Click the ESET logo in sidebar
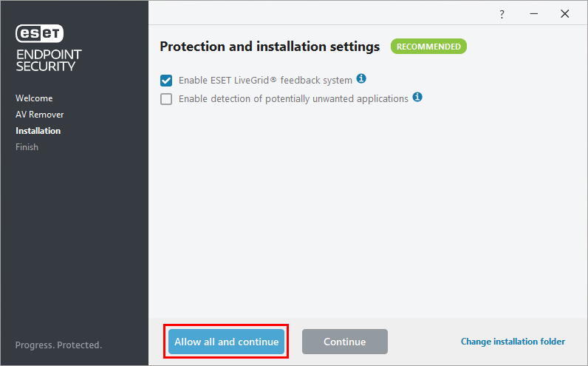Screen dimensions: 588x366 coord(39,33)
